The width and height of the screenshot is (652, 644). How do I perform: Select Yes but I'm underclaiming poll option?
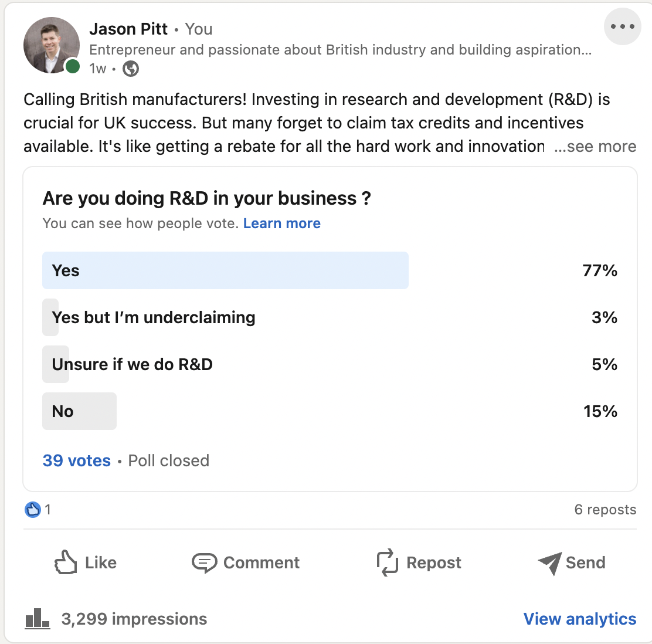330,317
